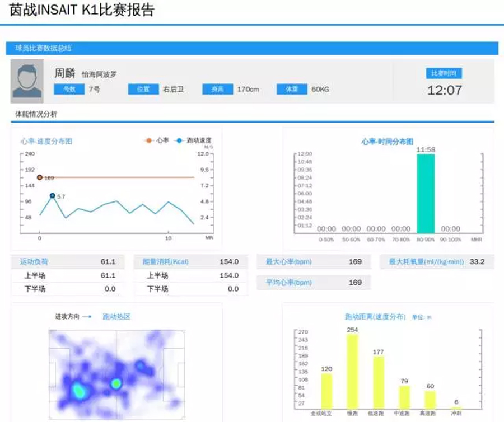Click the teal 11:58 heart rate bar
Viewport: 504px width, 422px height.
tap(426, 193)
